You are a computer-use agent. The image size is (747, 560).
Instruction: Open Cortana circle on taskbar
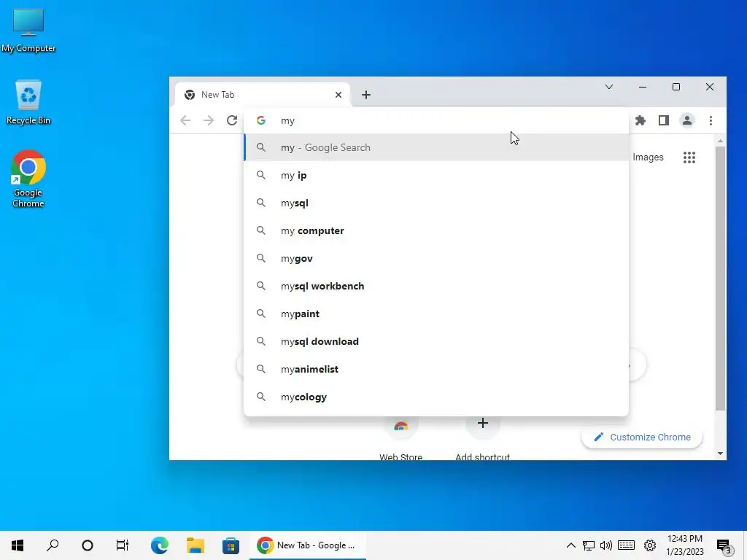[88, 545]
